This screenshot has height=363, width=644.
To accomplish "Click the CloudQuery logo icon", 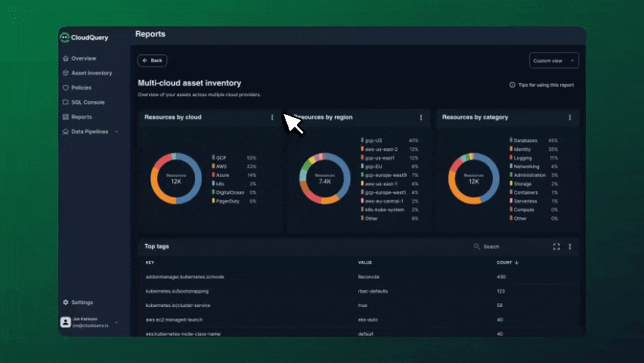I will coord(65,38).
